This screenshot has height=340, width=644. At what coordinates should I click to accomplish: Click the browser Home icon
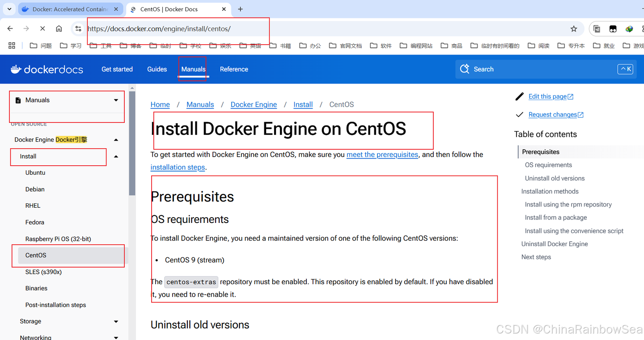click(x=59, y=28)
